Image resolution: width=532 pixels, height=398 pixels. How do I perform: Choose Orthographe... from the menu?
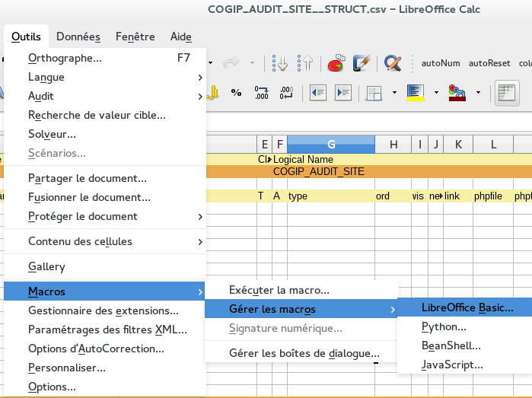point(105,59)
